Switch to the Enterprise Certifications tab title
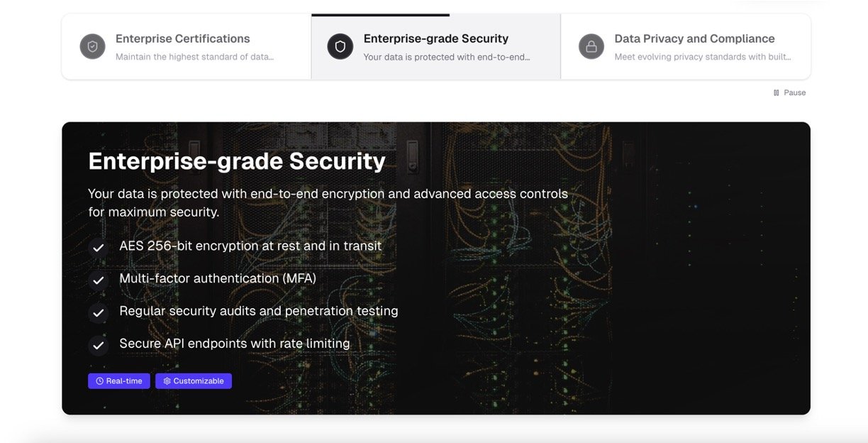The image size is (868, 443). (x=182, y=39)
